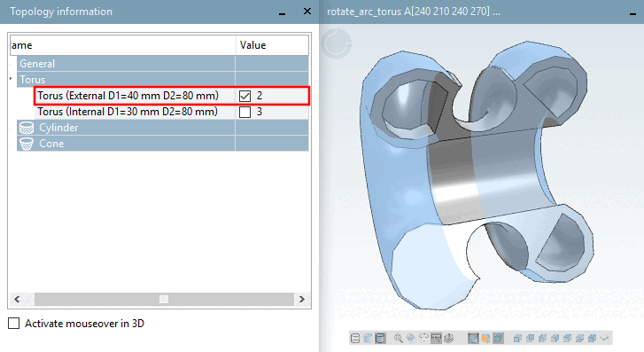The height and width of the screenshot is (352, 644).
Task: Click the coordinate axes icon in toolbar
Action: pyautogui.click(x=604, y=338)
